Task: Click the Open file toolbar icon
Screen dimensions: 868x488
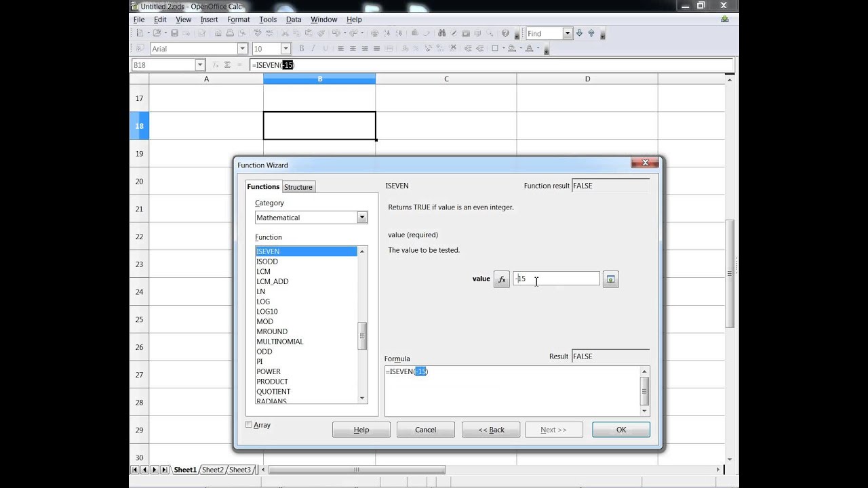Action: pos(157,33)
